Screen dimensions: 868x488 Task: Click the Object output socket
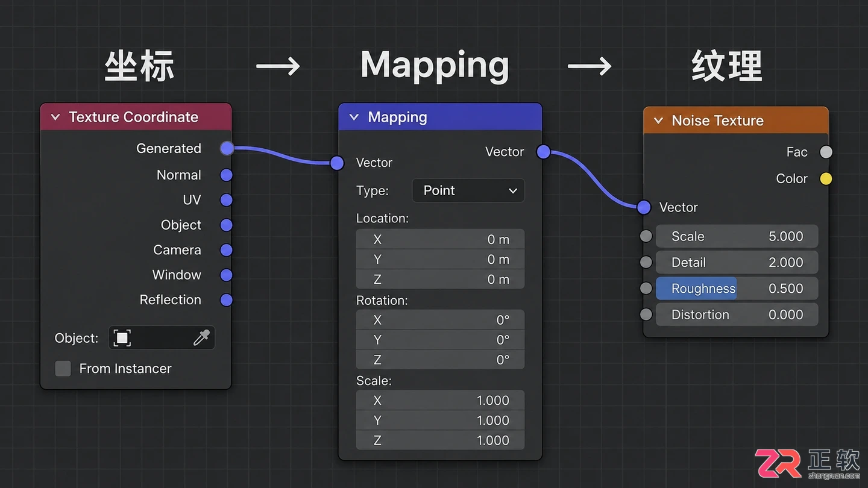coord(227,225)
